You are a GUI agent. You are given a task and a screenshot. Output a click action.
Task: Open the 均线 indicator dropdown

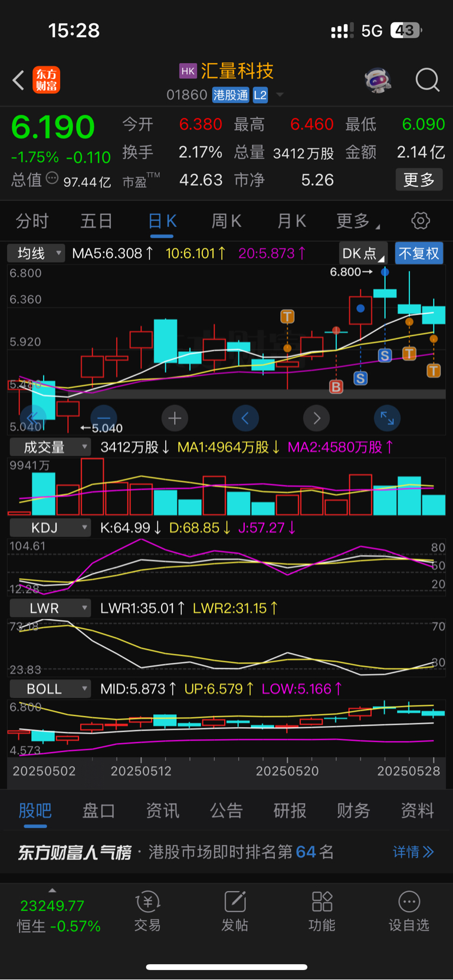[36, 253]
